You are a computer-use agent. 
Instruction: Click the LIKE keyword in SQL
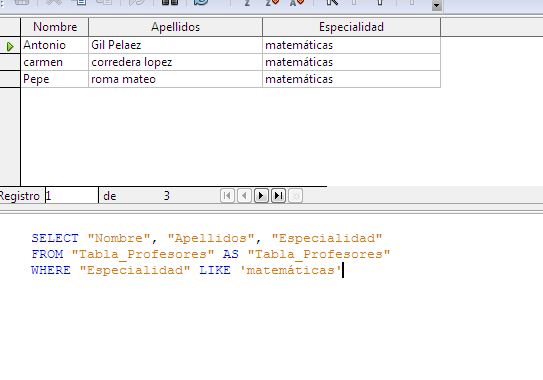[215, 270]
